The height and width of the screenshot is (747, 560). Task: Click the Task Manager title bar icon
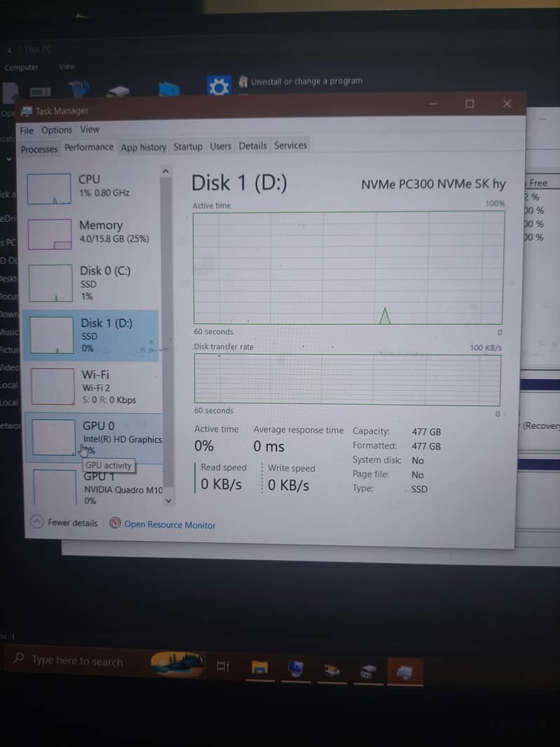[27, 111]
